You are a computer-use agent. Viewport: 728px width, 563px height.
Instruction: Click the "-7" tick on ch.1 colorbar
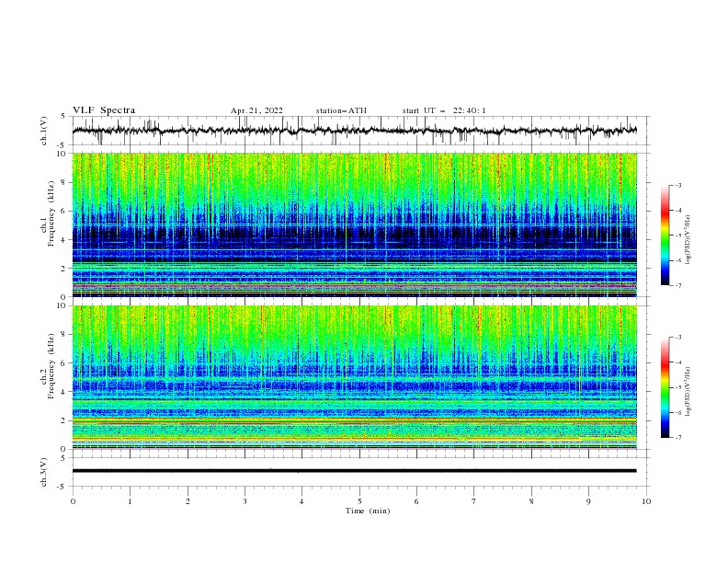click(x=677, y=285)
